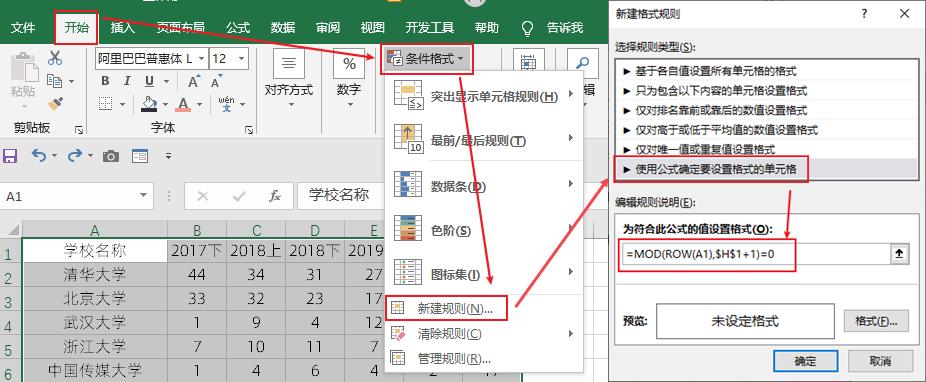Viewport: 926px width, 382px height.
Task: Switch to the 开发工具 ribbon tab
Action: [430, 28]
